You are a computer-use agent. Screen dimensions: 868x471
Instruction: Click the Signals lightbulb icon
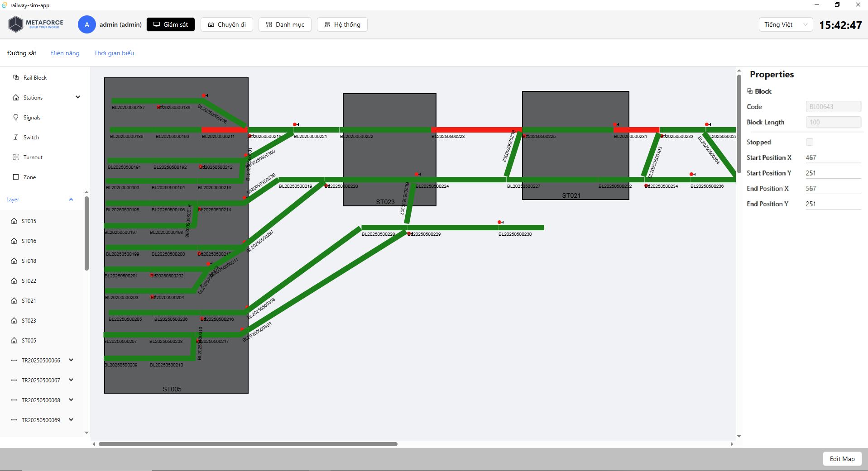(16, 118)
